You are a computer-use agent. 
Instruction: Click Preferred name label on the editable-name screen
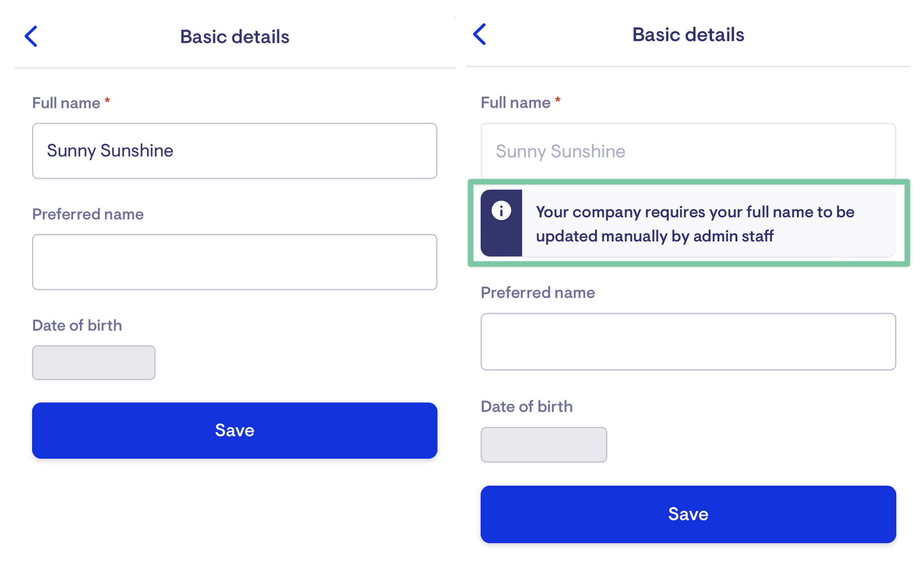point(88,214)
